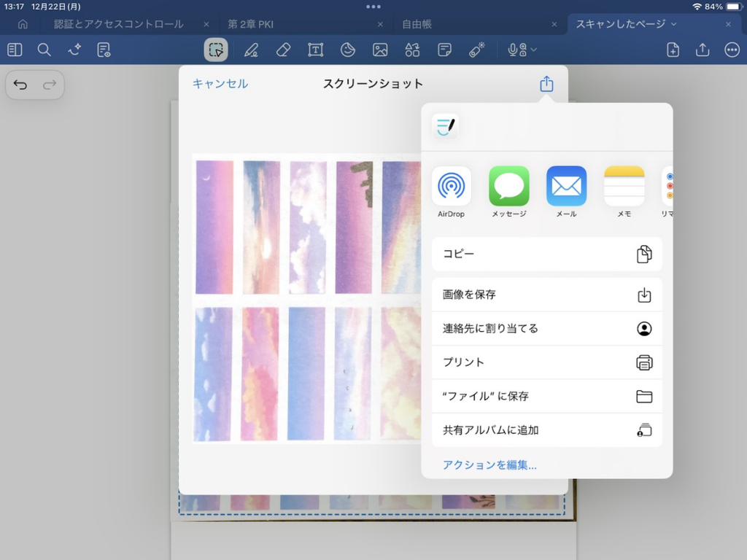747x560 pixels.
Task: Select the Pen tool in toolbar
Action: coord(251,50)
